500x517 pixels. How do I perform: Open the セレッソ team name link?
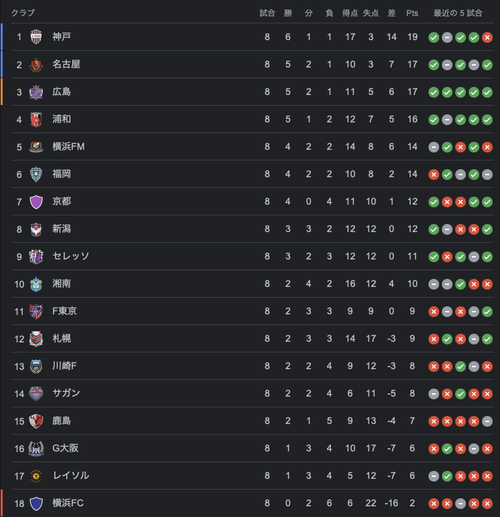pyautogui.click(x=71, y=256)
